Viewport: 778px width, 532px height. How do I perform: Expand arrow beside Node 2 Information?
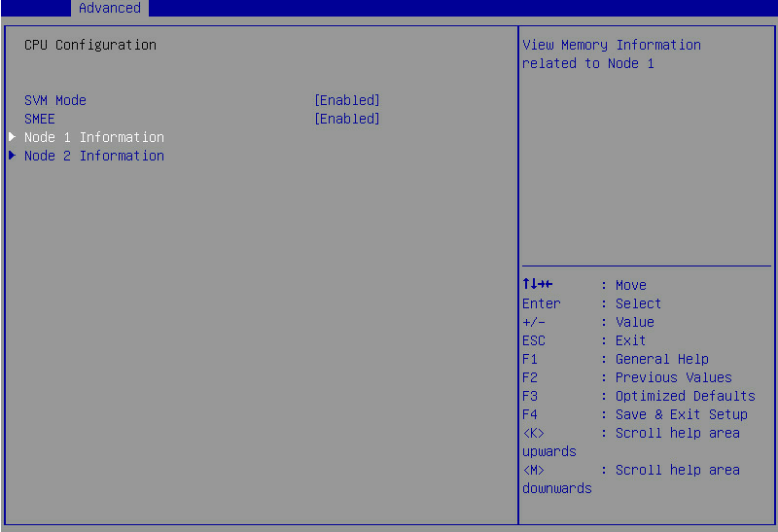click(13, 156)
